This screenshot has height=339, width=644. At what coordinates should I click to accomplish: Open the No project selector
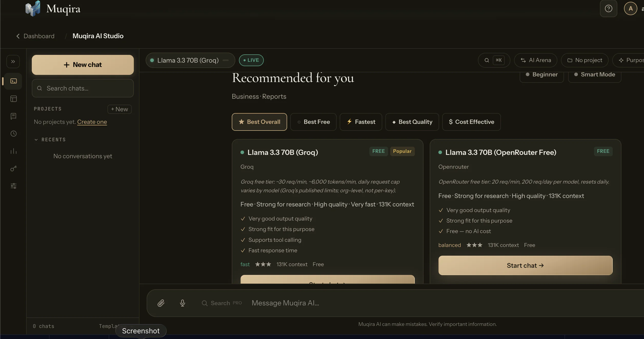point(585,60)
